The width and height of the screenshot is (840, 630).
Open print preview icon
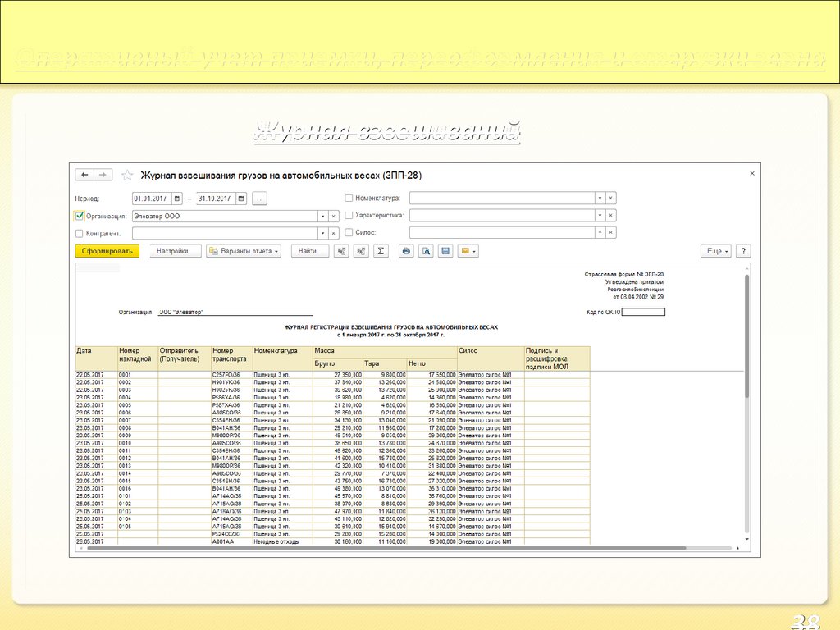(426, 251)
